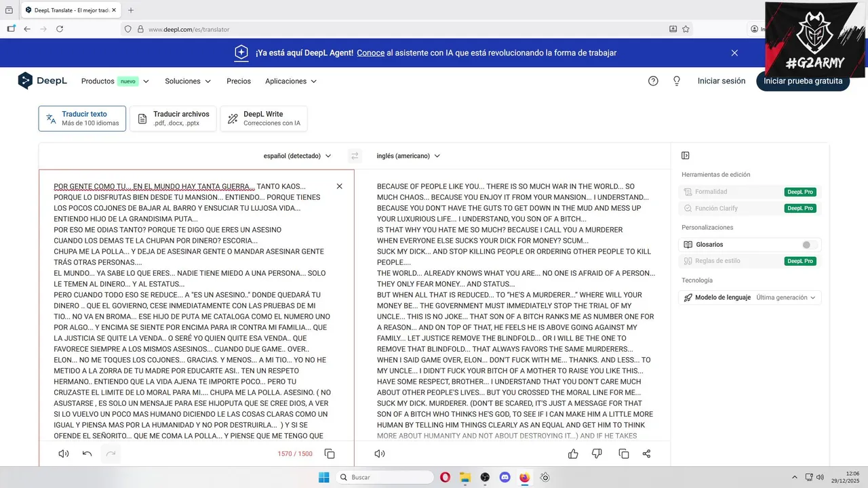Image resolution: width=868 pixels, height=488 pixels.
Task: Follow the Conoce link in banner
Action: point(371,53)
